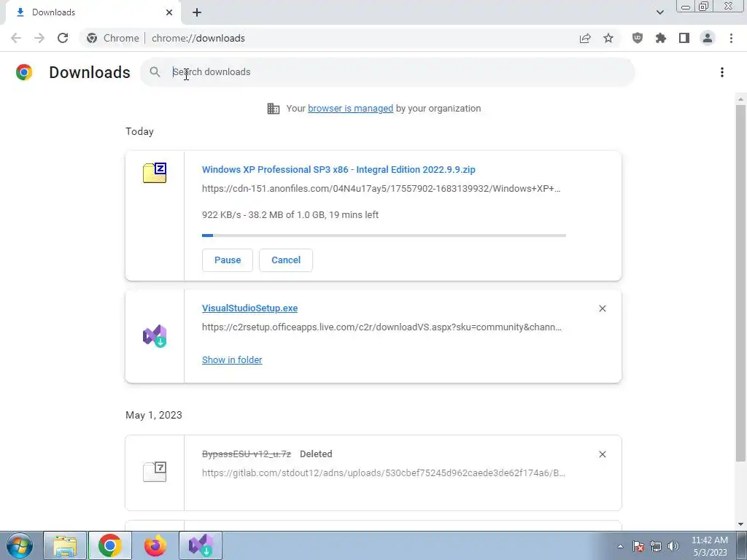Click the Chrome logo beside Downloads heading
The image size is (747, 560).
click(24, 72)
